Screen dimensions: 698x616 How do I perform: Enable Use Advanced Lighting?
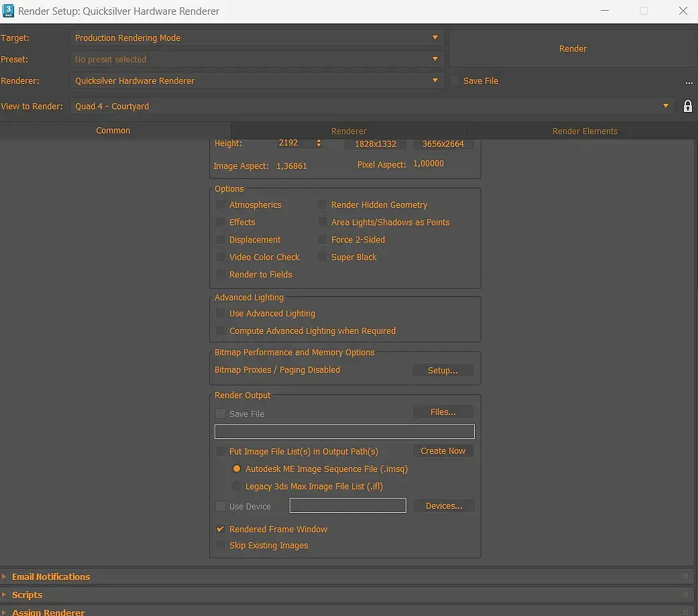(x=221, y=313)
